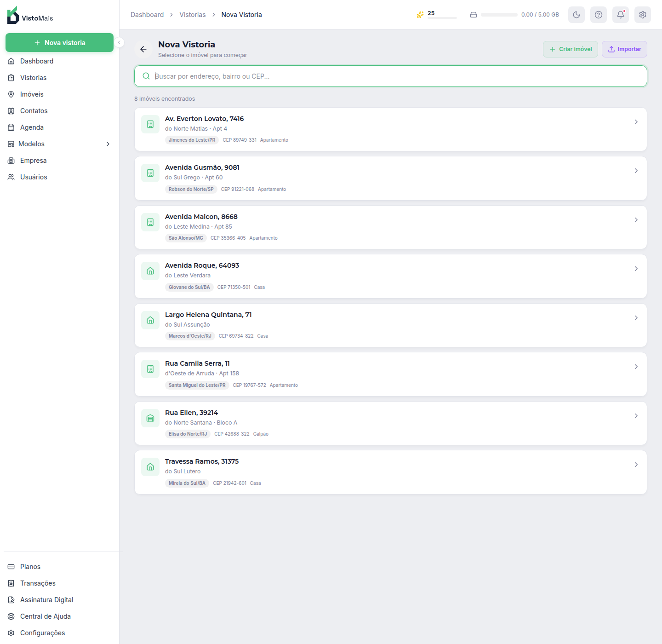Screen dimensions: 662x644
Task: Open Avenida Maicon row chevron
Action: [x=636, y=220]
